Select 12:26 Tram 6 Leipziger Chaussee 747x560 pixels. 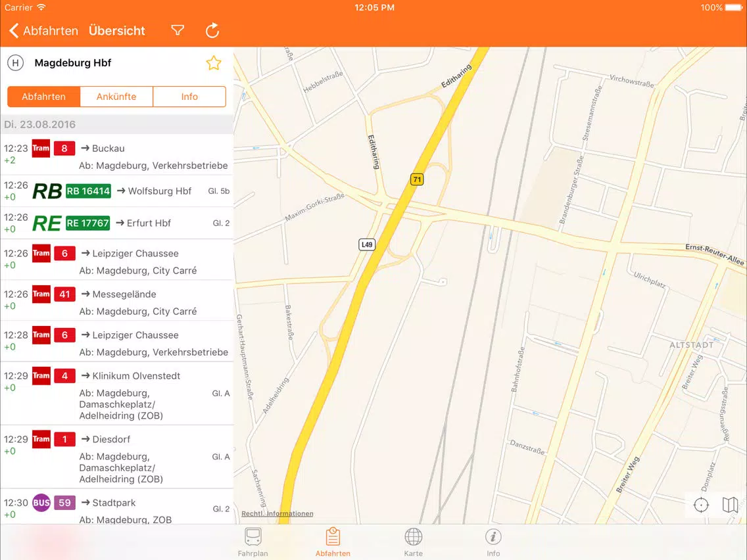117,260
